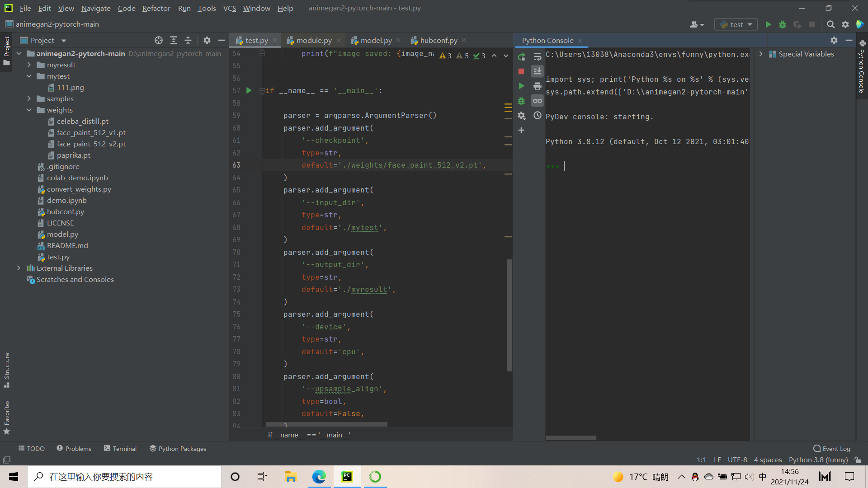
Task: Add a new console with plus icon
Action: (521, 130)
